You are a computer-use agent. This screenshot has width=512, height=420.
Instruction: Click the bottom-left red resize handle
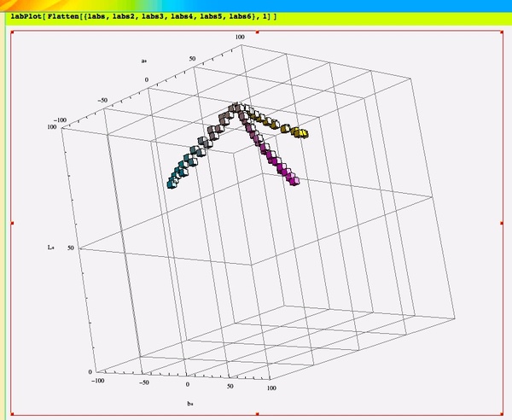pos(13,414)
